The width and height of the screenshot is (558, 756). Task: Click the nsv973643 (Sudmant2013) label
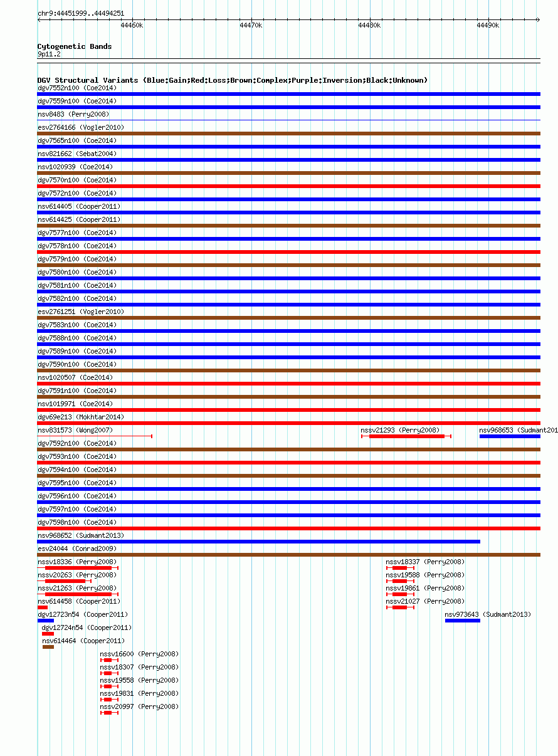tap(488, 614)
